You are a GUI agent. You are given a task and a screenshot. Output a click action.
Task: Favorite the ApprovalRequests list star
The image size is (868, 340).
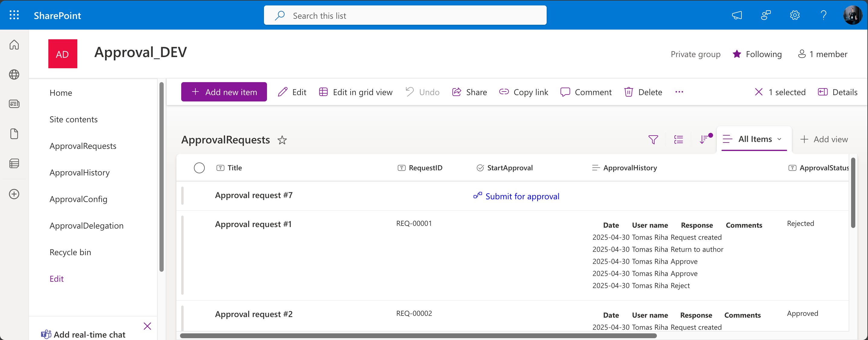(282, 140)
